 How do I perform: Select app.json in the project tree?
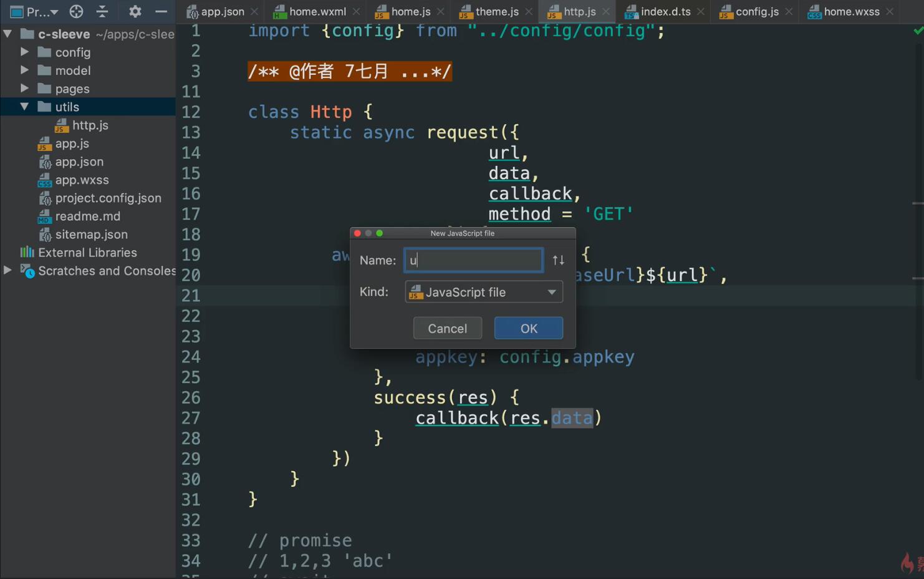point(79,162)
